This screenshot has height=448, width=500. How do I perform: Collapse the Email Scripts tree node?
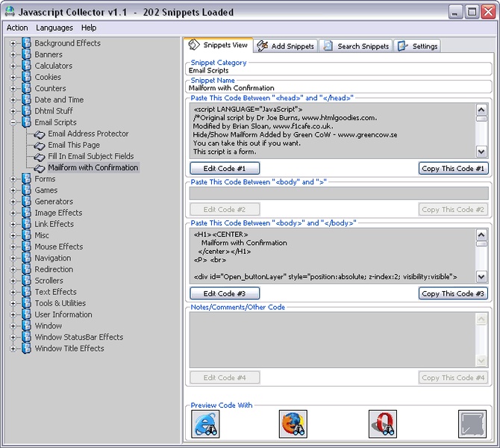click(13, 122)
